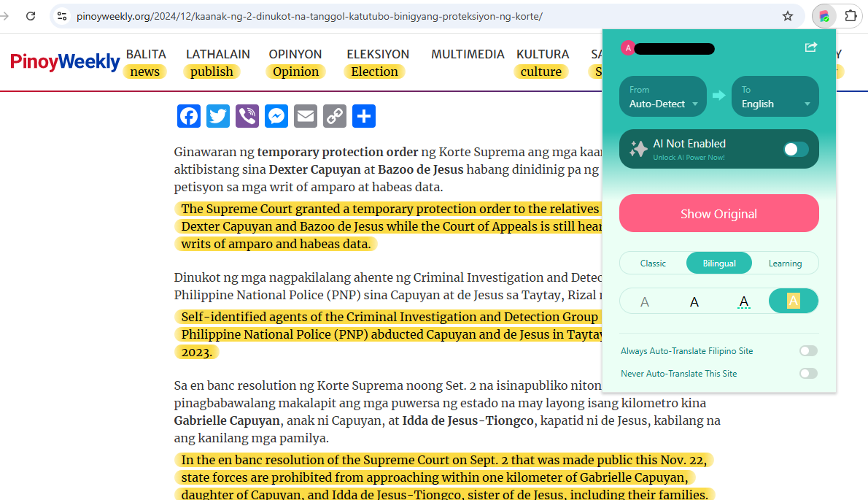Viewport: 868px width, 500px height.
Task: Switch to Classic display mode
Action: [x=653, y=264]
